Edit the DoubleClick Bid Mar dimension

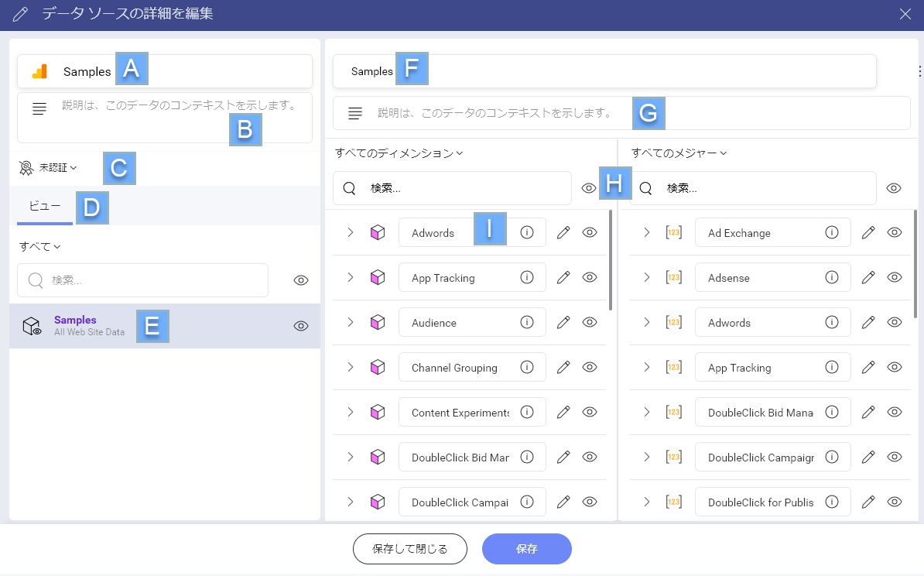click(563, 457)
